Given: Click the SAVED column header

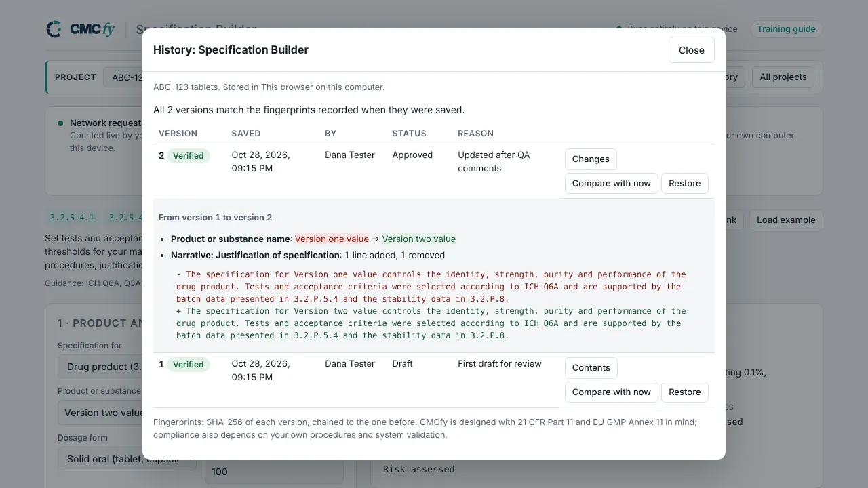Looking at the screenshot, I should click(x=245, y=134).
